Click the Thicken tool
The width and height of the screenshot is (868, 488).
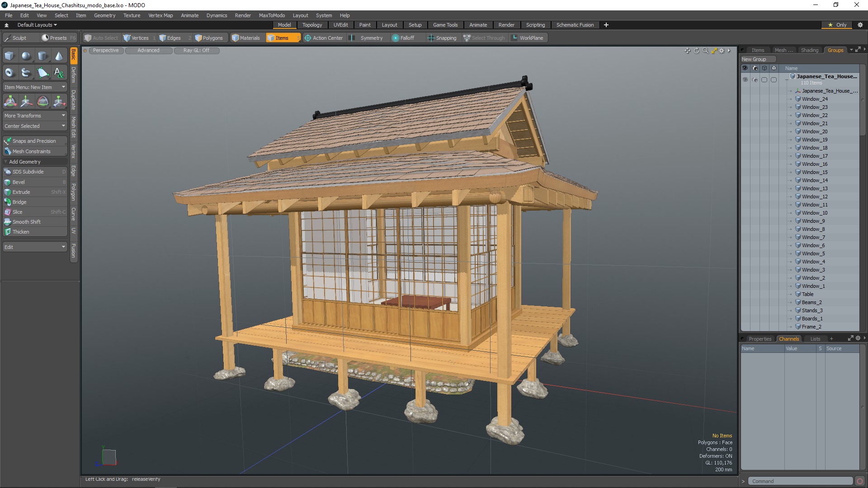pos(20,232)
